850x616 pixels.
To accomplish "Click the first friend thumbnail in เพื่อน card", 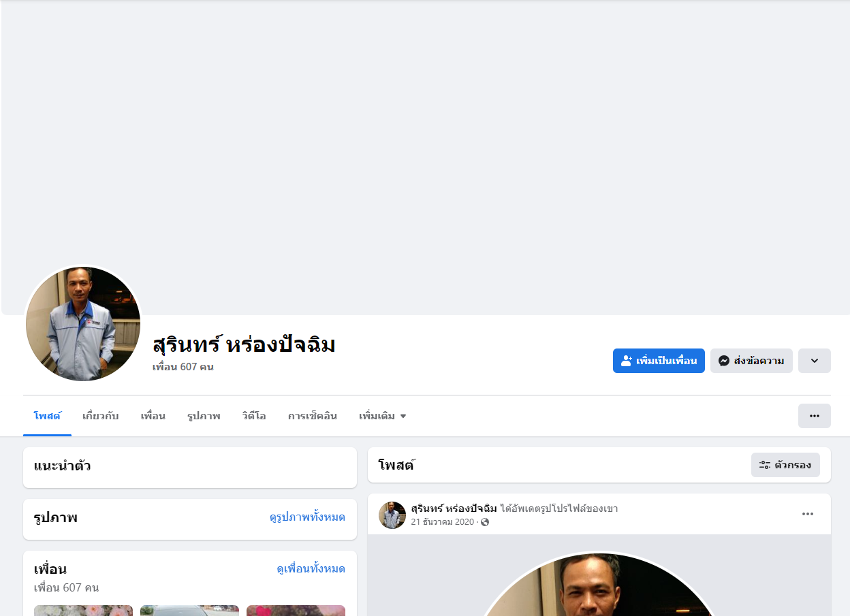I will pos(83,611).
